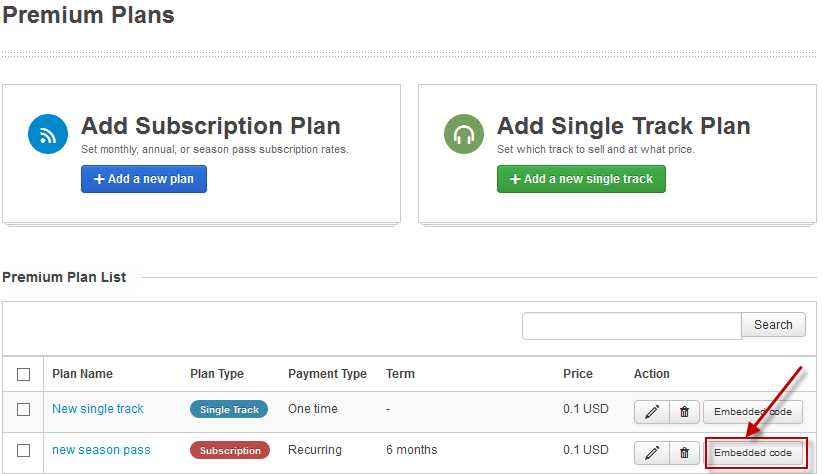Image resolution: width=823 pixels, height=474 pixels.
Task: Focus the plan search text field
Action: pos(632,326)
